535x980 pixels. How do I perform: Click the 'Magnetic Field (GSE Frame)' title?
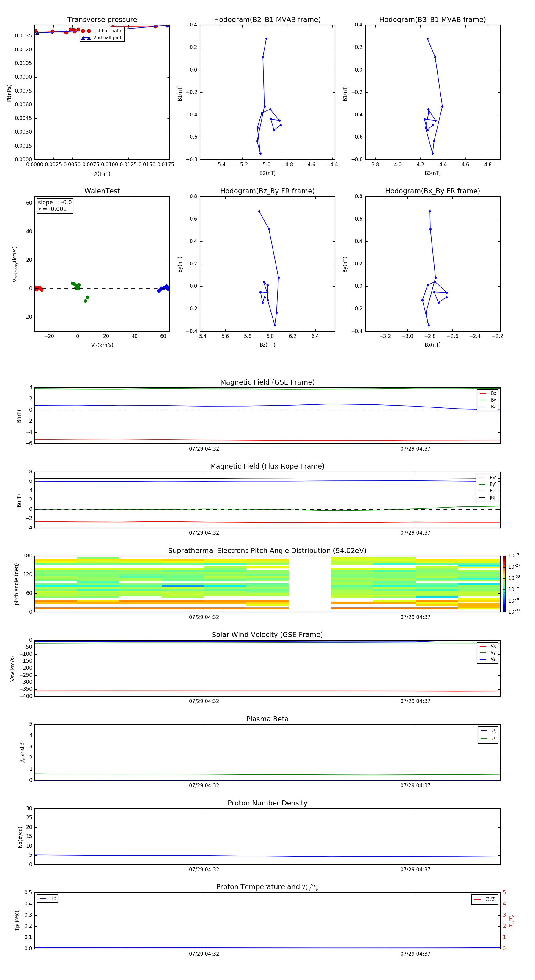[x=267, y=382]
